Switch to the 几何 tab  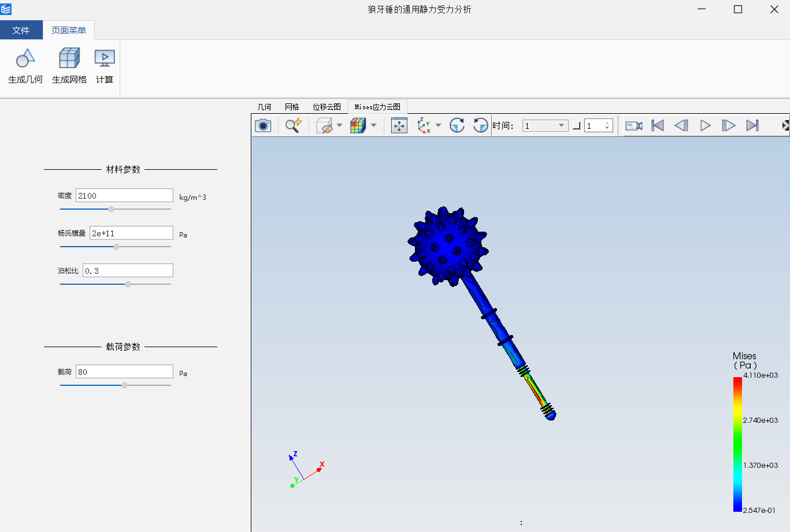coord(264,107)
